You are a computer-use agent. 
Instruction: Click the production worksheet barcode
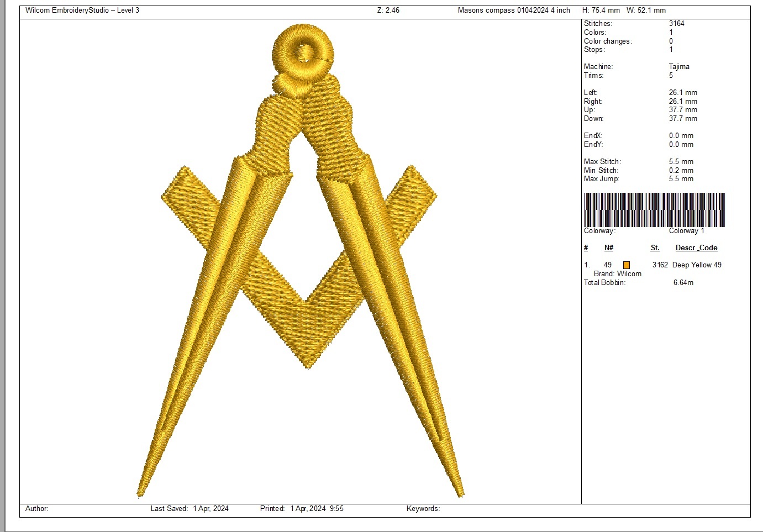[654, 210]
